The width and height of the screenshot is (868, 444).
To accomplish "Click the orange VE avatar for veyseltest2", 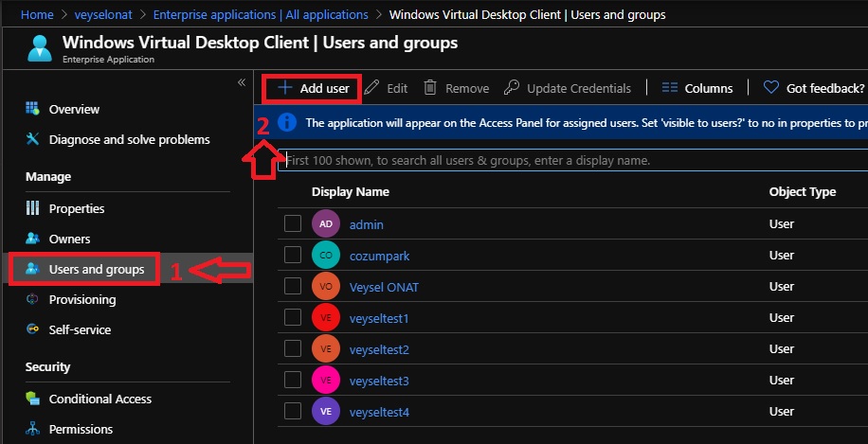I will tap(326, 349).
